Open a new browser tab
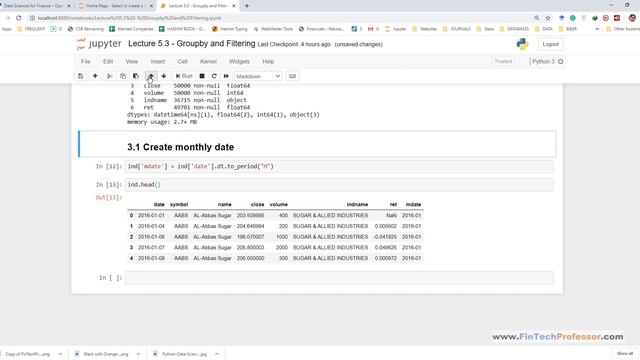This screenshot has width=640, height=360. pyautogui.click(x=247, y=6)
